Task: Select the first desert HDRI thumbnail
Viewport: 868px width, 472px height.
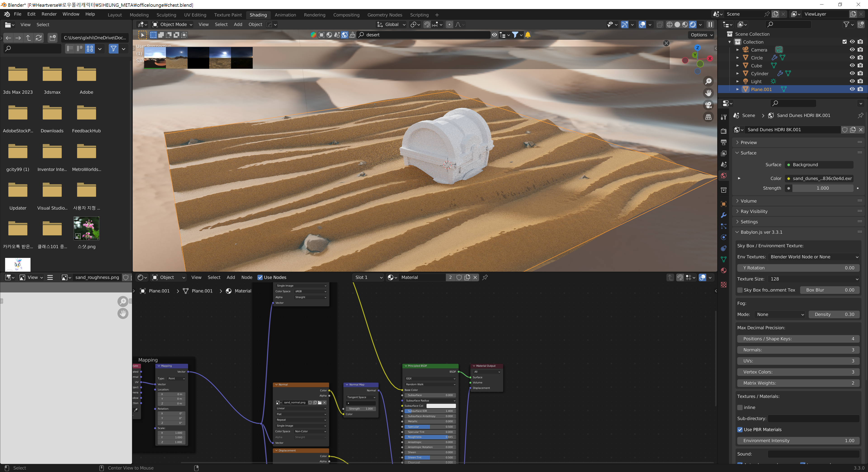Action: (x=155, y=58)
